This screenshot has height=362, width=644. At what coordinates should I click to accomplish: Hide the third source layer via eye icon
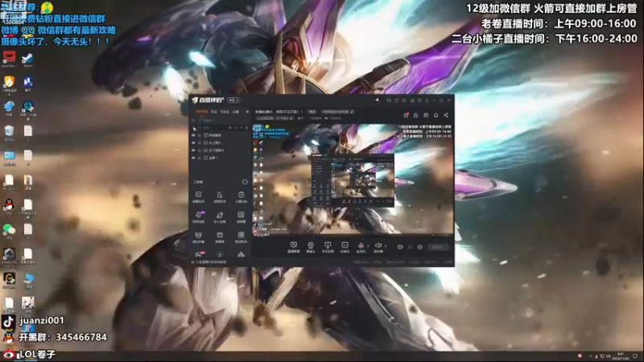pos(193,150)
